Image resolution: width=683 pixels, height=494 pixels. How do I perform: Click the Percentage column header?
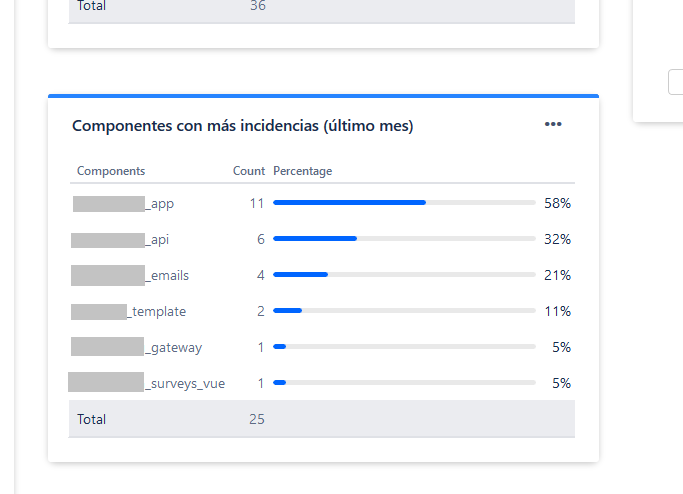click(303, 171)
